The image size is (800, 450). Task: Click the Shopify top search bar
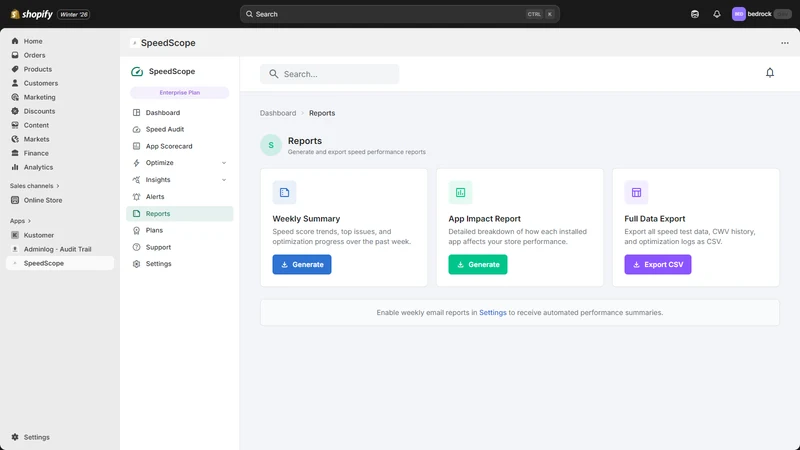coord(399,14)
